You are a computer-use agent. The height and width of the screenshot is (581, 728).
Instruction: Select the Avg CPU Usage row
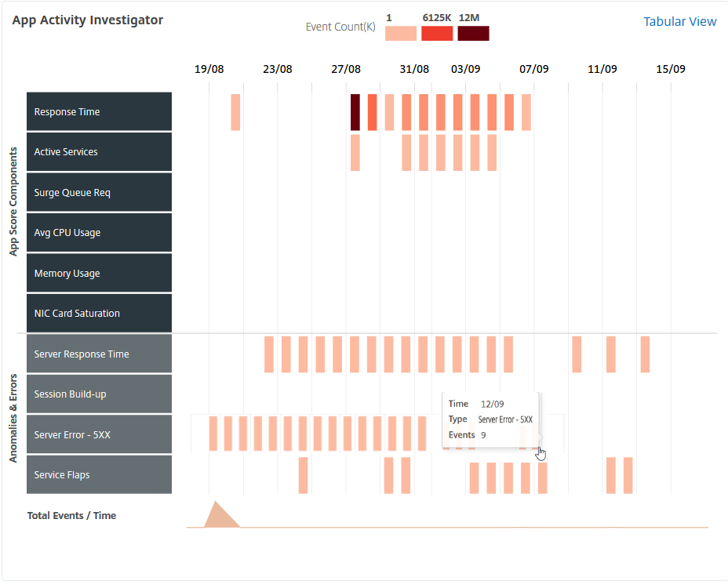coord(100,233)
